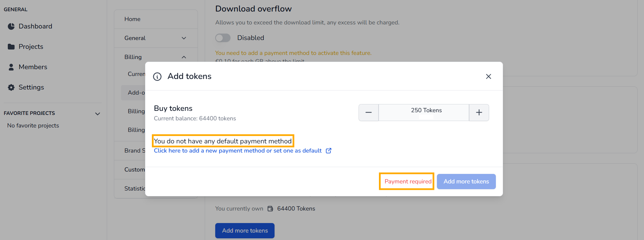Click the info icon beside Add tokens

pos(157,77)
